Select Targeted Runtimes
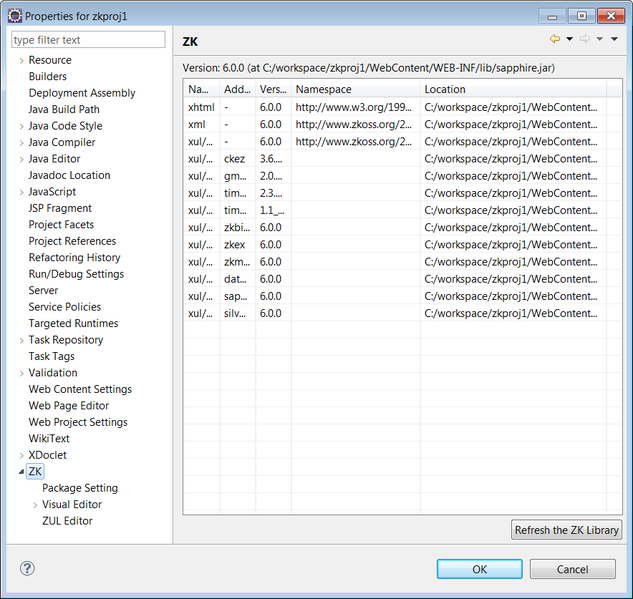Viewport: 633px width, 599px height. [73, 323]
